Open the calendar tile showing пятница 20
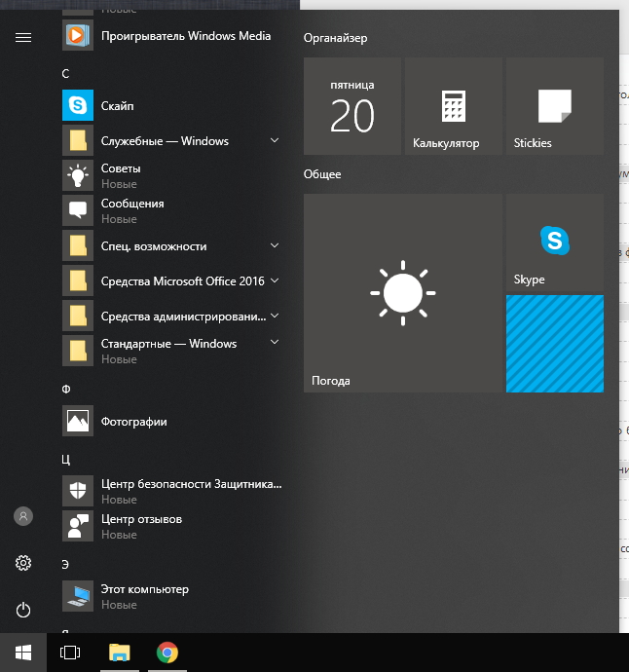 [352, 106]
